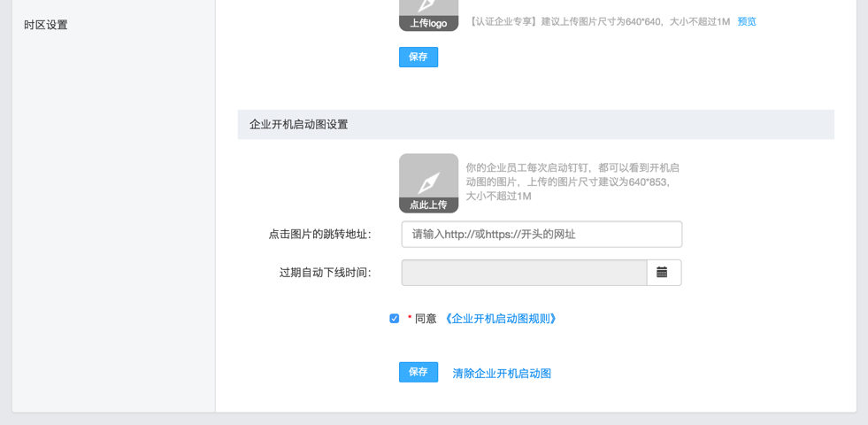868x425 pixels.
Task: Open the 《企业开机启动图规则》 link
Action: pyautogui.click(x=500, y=319)
